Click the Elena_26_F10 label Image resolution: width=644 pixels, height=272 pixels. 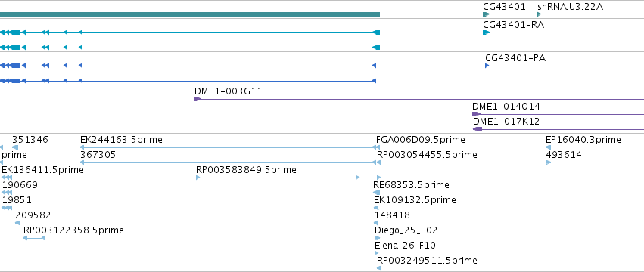pos(405,246)
